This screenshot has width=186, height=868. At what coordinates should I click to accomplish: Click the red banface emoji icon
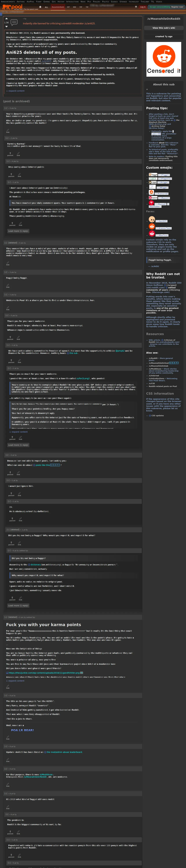pyautogui.click(x=152, y=233)
